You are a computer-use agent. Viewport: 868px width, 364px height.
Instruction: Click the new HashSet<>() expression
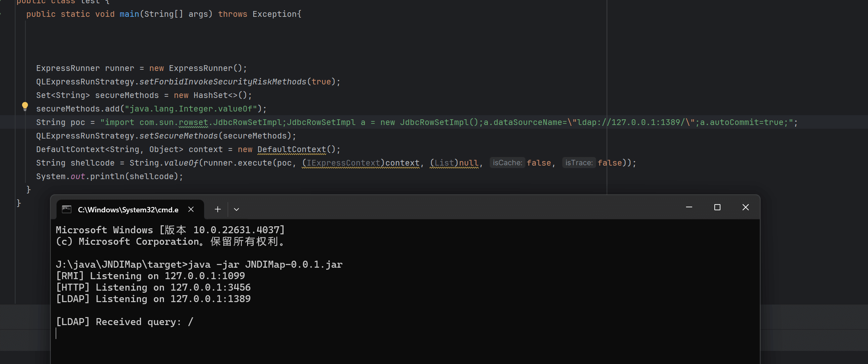211,95
